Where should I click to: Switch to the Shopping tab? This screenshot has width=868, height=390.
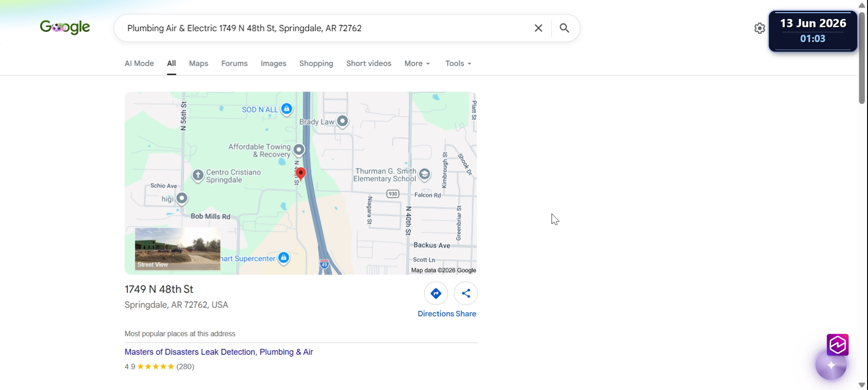coord(316,63)
